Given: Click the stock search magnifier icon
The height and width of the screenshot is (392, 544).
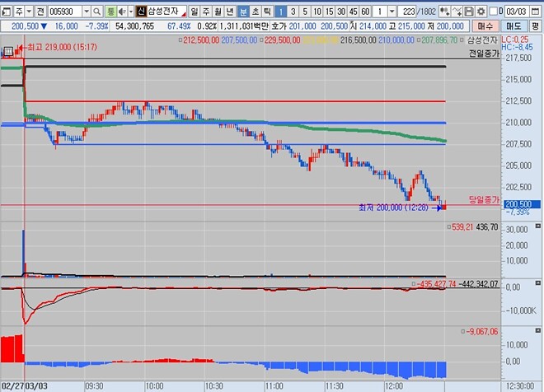Looking at the screenshot, I should [x=97, y=12].
